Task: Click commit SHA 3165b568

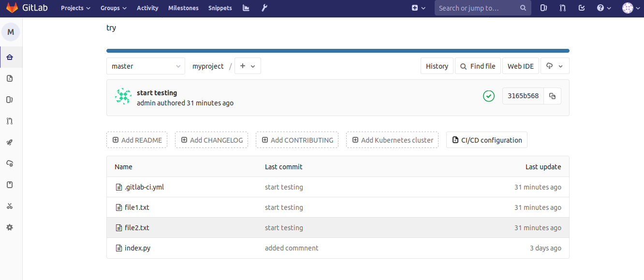Action: [523, 96]
